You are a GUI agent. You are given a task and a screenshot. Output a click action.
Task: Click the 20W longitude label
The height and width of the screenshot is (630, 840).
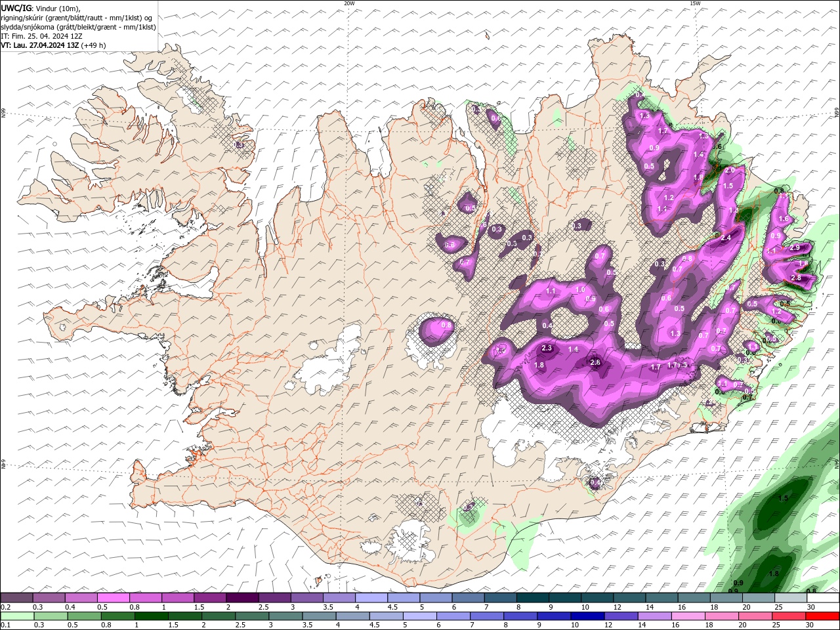coord(349,3)
